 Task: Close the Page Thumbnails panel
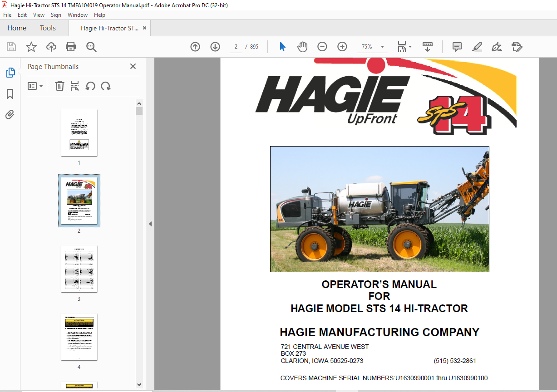[133, 66]
